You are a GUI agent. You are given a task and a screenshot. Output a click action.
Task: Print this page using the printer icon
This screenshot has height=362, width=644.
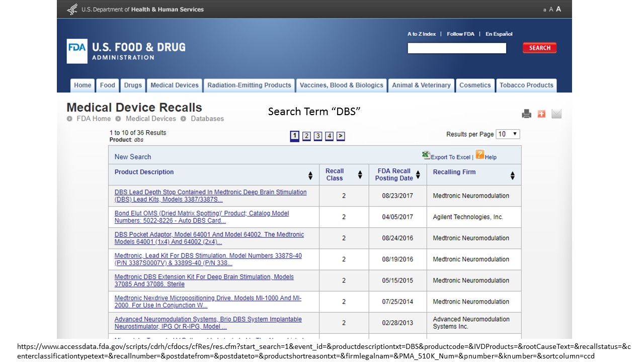tap(526, 114)
